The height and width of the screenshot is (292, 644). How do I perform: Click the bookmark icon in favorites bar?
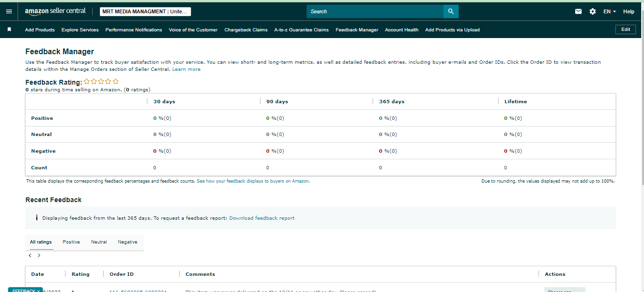tap(9, 29)
